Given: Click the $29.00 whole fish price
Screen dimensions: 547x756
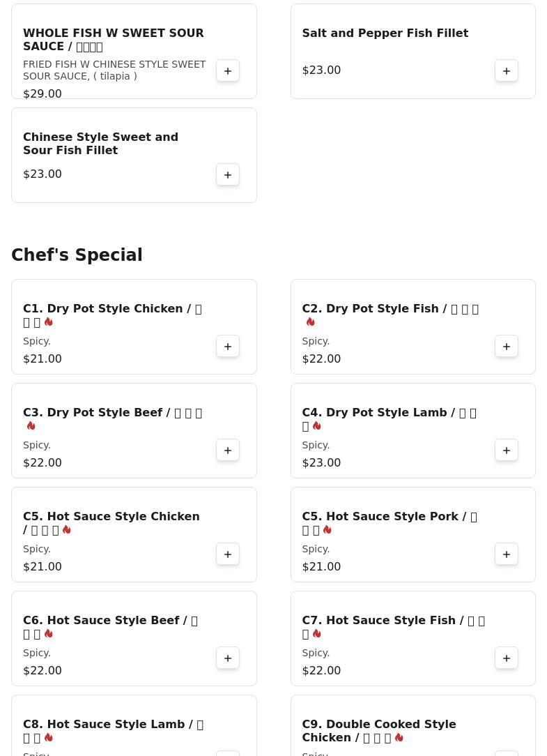Looking at the screenshot, I should tap(43, 94).
